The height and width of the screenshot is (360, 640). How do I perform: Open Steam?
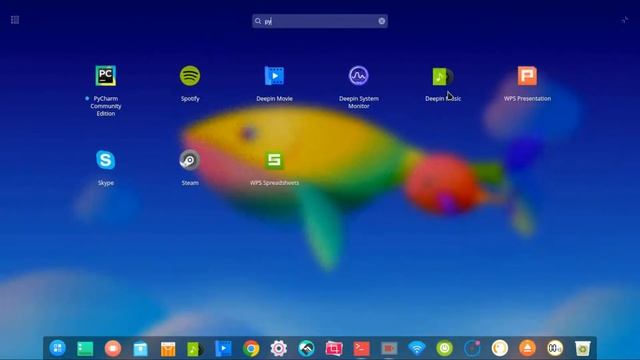pos(190,160)
